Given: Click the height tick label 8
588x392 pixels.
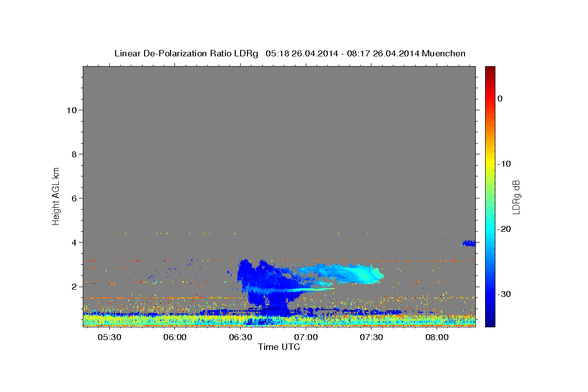Looking at the screenshot, I should [73, 154].
